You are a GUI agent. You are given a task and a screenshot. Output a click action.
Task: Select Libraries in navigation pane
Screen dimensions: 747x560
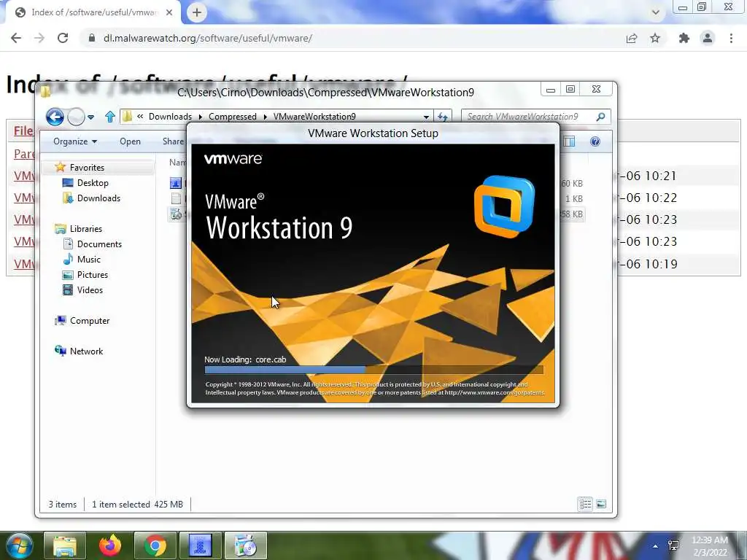click(x=86, y=228)
